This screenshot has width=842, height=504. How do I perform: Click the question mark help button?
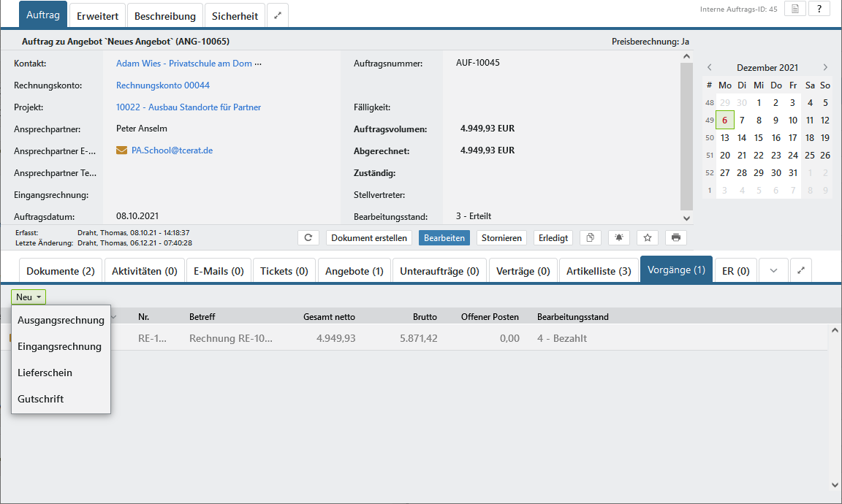coord(819,9)
